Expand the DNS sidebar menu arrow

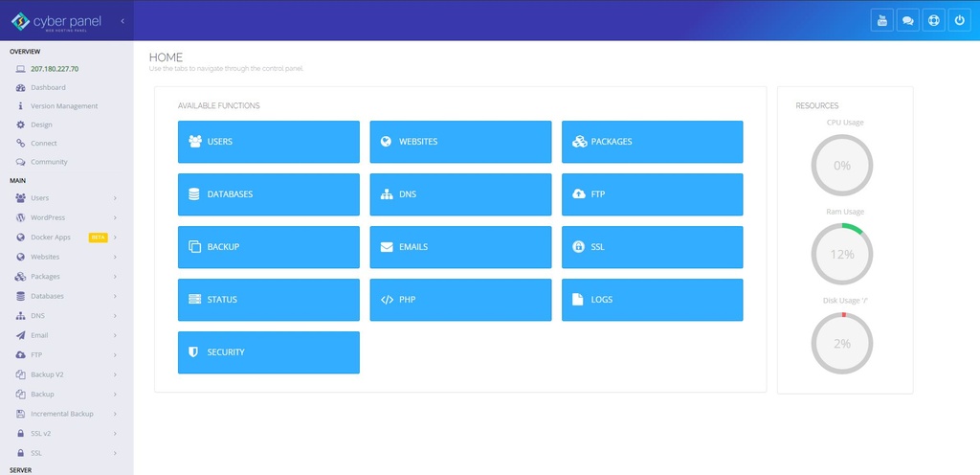click(116, 316)
